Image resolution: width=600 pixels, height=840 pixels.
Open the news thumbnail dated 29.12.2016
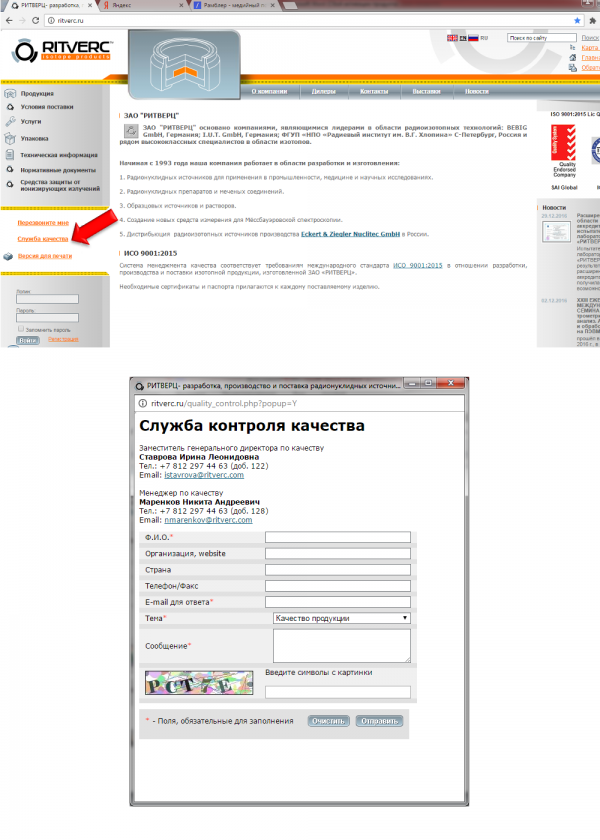556,232
